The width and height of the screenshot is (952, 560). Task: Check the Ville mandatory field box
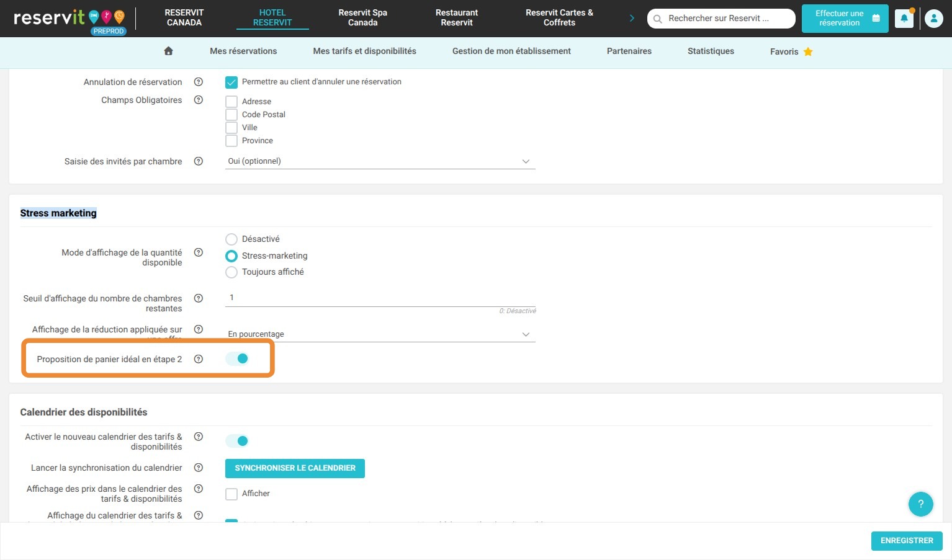click(231, 128)
